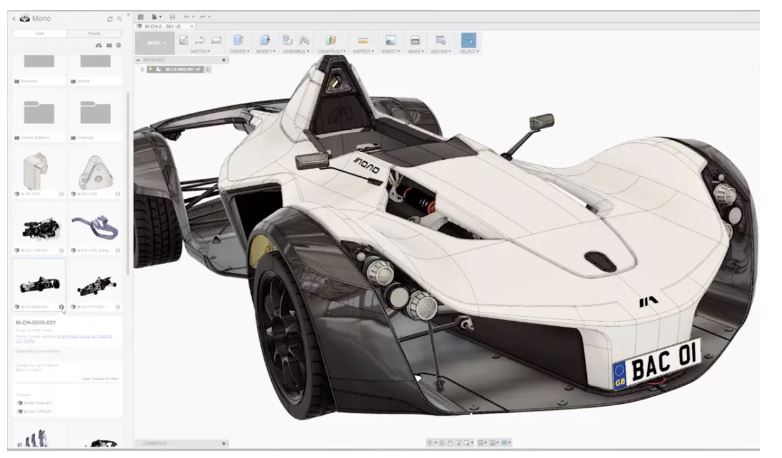
Task: Click the ADD-INS scripts icon
Action: [x=440, y=40]
